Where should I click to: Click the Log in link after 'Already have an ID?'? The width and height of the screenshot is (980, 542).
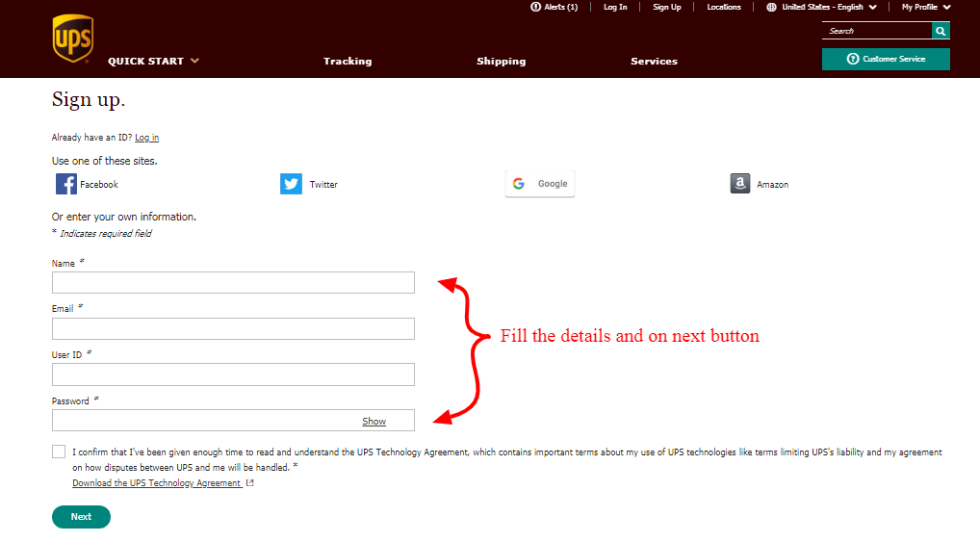tap(147, 138)
